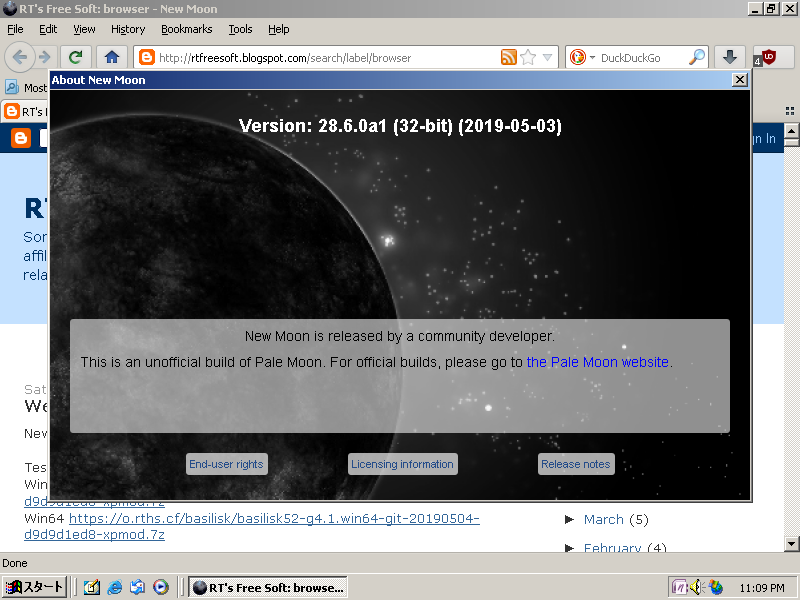This screenshot has height=600, width=800.
Task: Close the About New Moon dialog
Action: [x=739, y=80]
